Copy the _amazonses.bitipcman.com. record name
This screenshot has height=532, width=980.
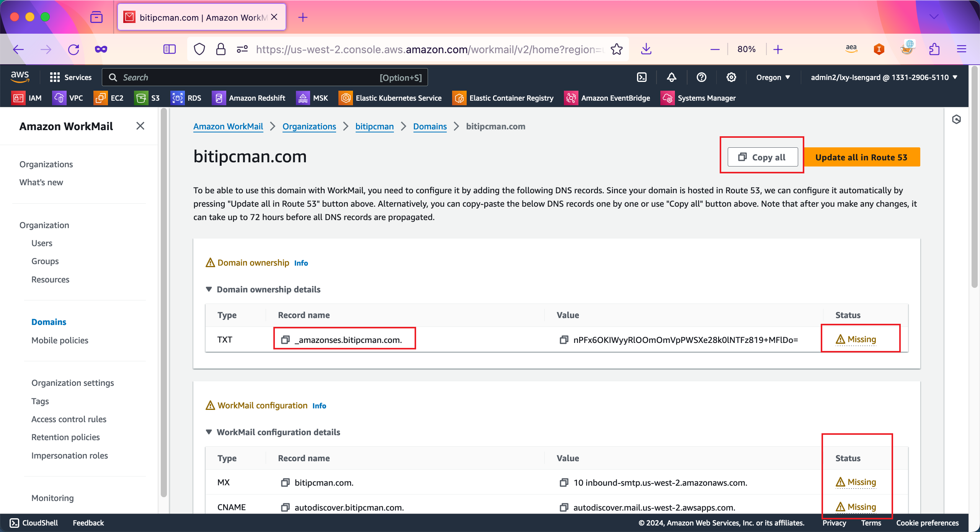[286, 340]
